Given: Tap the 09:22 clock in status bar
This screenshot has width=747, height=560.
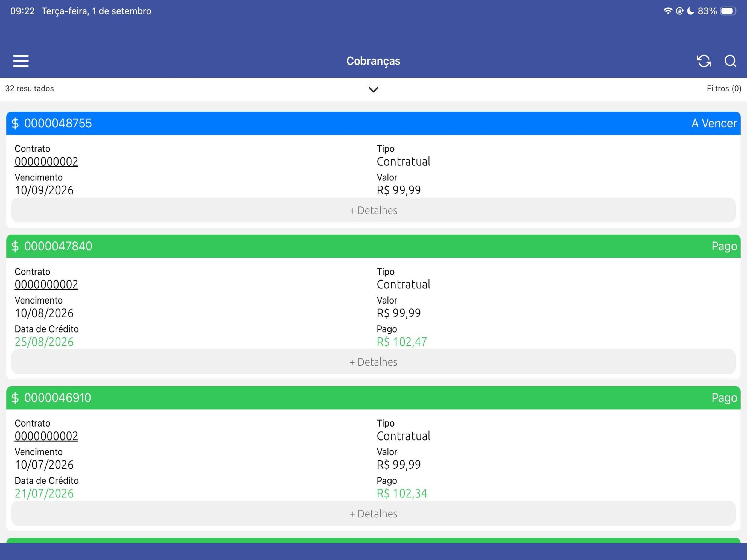Looking at the screenshot, I should (22, 11).
